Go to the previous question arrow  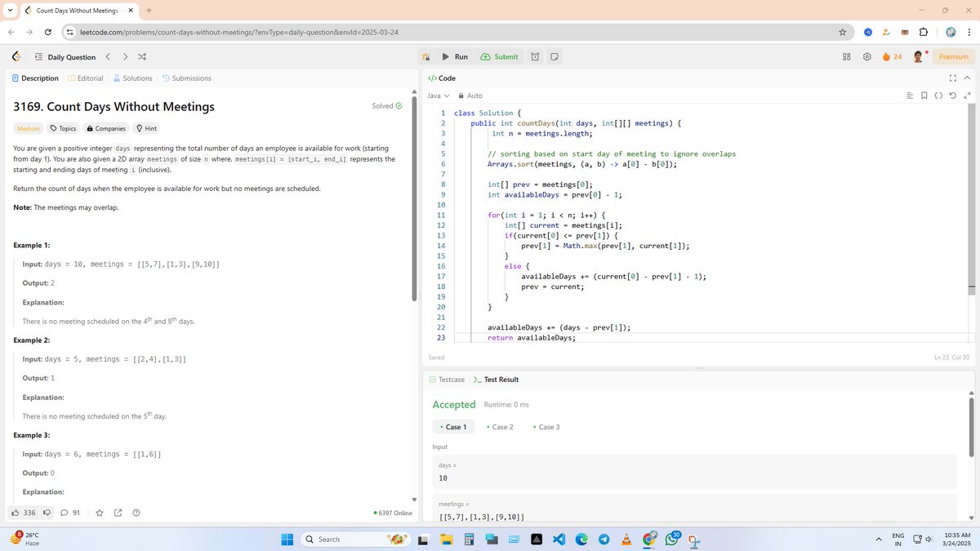tap(108, 57)
